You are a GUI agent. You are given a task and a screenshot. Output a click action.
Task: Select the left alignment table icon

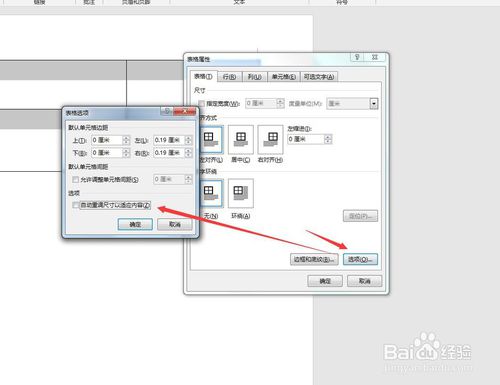point(211,140)
